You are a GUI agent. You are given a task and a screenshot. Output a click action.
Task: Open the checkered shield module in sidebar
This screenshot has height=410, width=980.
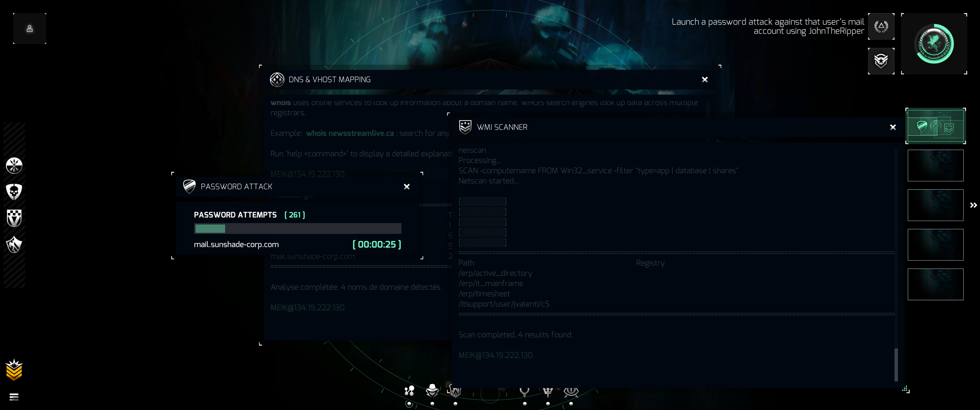14,218
